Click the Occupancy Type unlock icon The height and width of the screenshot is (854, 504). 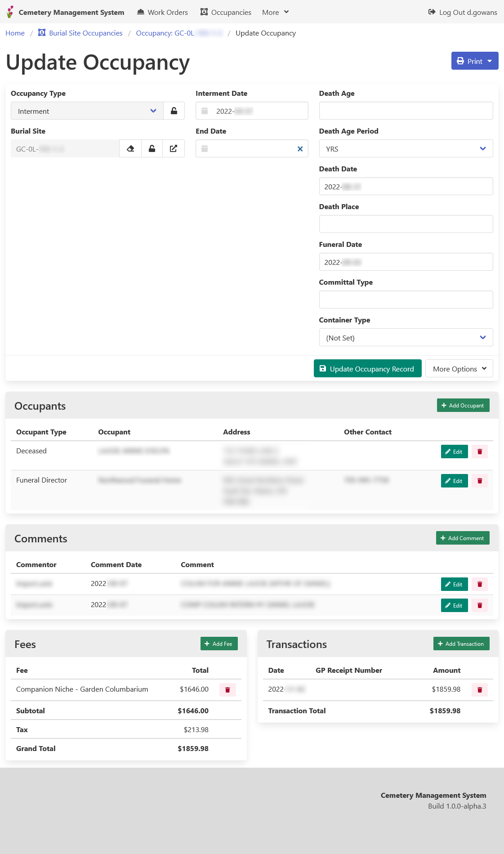tap(174, 111)
